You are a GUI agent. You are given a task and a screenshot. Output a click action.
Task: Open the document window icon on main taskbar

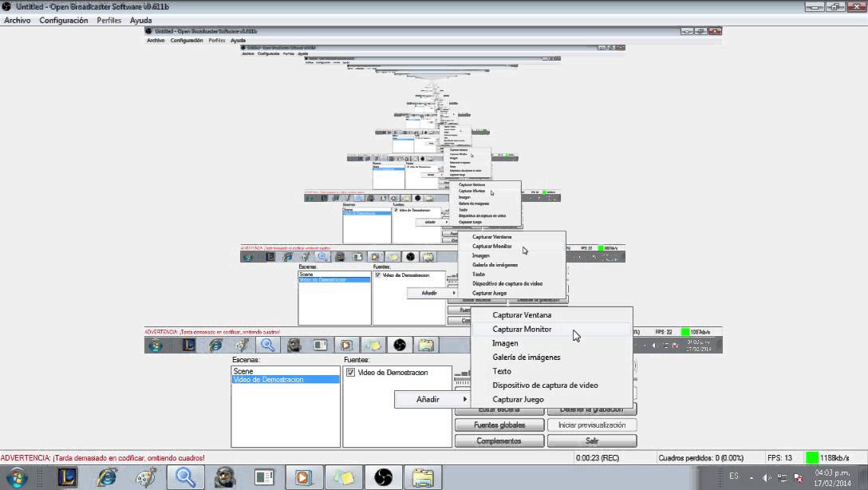point(264,477)
